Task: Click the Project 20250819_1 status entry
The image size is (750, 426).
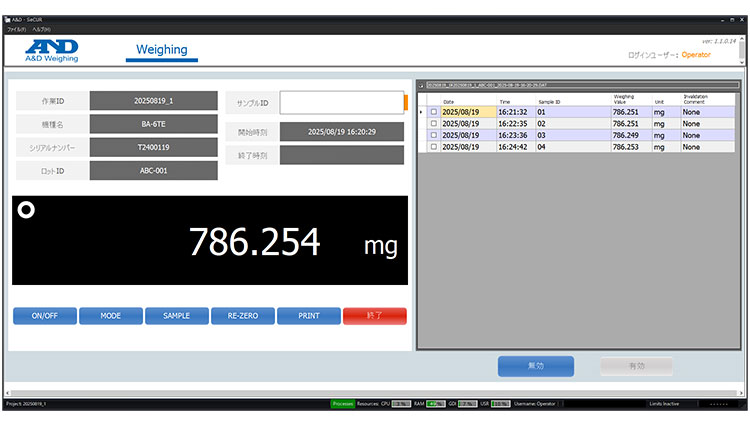Action: pos(26,404)
